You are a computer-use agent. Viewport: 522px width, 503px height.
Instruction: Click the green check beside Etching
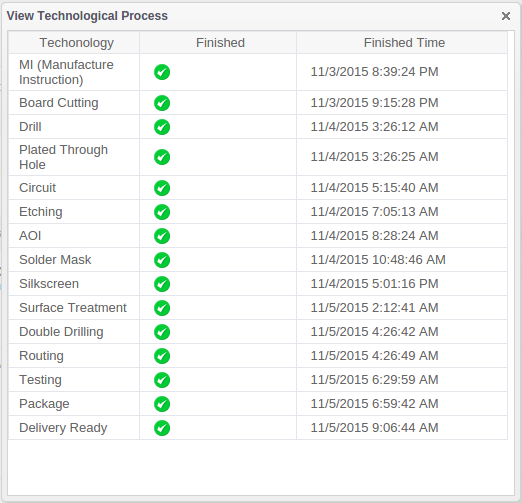pyautogui.click(x=162, y=212)
